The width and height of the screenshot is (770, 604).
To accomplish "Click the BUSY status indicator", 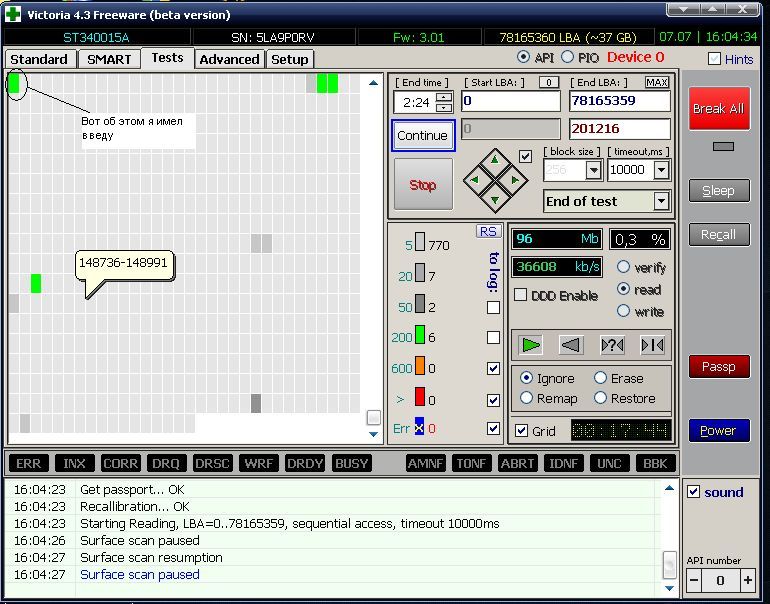I will [x=351, y=463].
